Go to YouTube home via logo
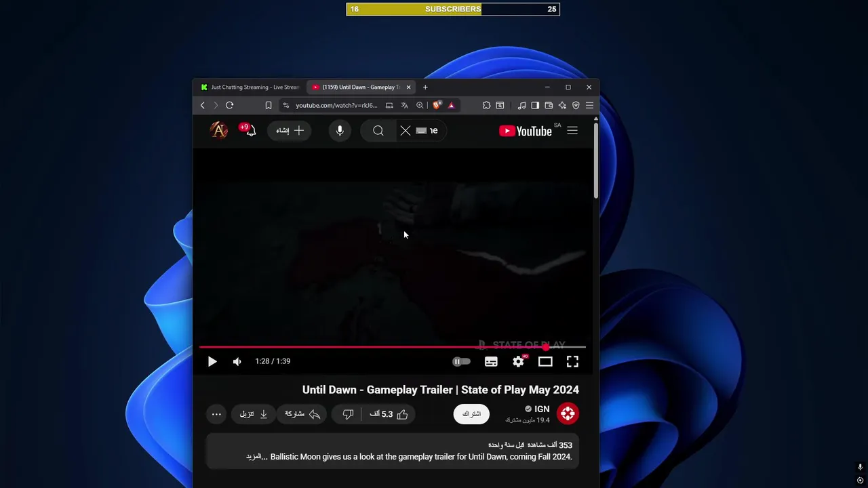The image size is (868, 488). tap(526, 131)
